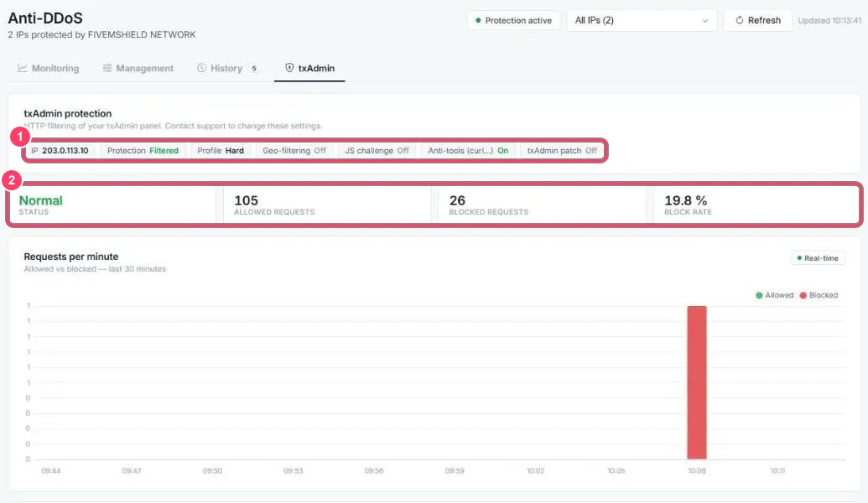This screenshot has height=503, width=868.
Task: Click the green Protection active dot
Action: point(478,20)
